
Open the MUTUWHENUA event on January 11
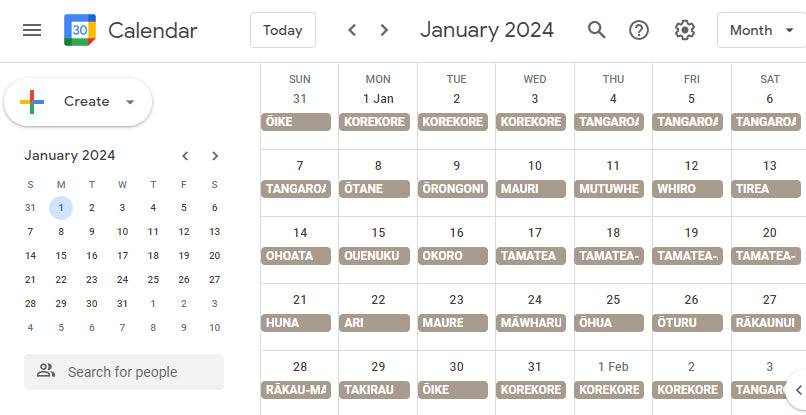(x=613, y=189)
